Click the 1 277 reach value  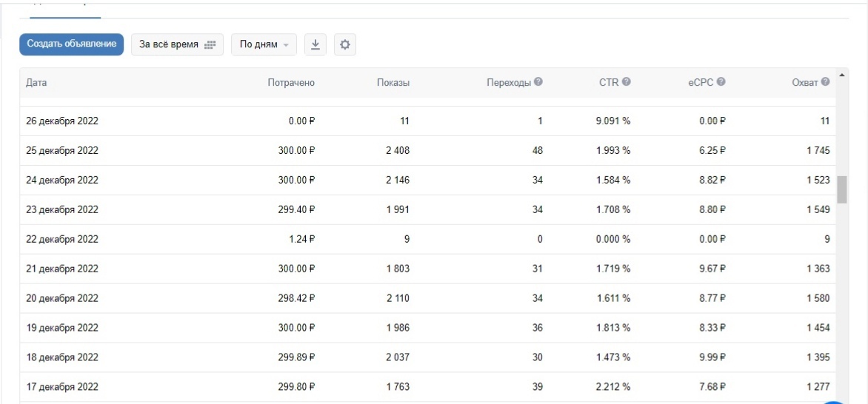coord(818,387)
